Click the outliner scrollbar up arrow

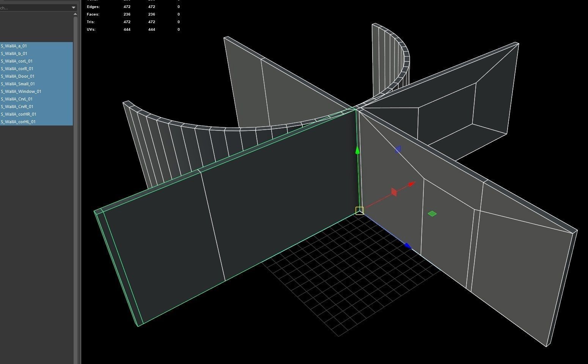[75, 14]
